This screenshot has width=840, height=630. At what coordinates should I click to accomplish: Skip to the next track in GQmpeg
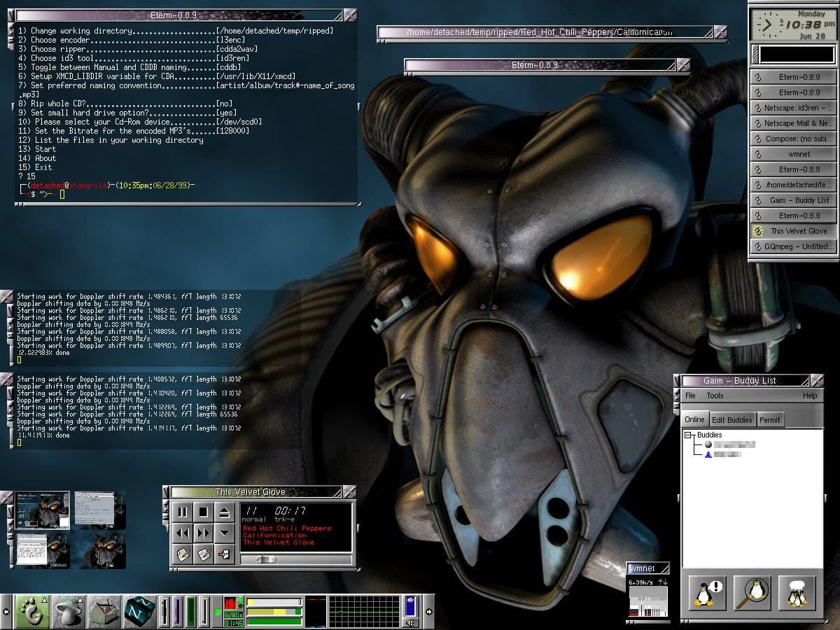(x=203, y=533)
